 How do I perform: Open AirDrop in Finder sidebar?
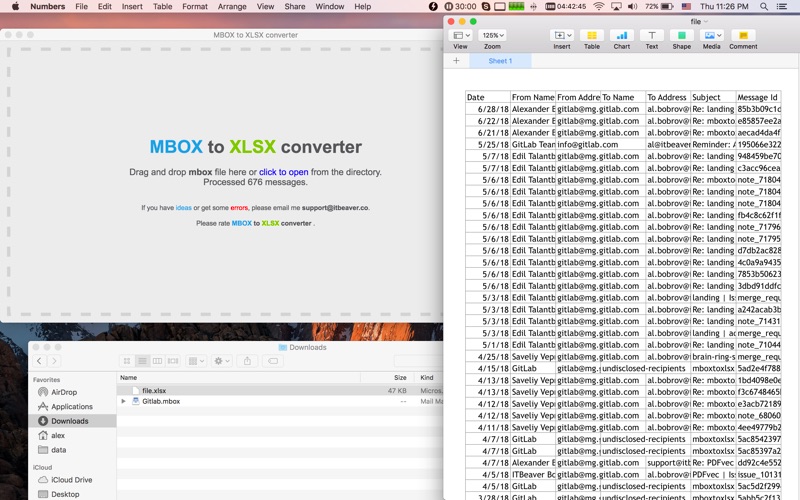tap(64, 392)
